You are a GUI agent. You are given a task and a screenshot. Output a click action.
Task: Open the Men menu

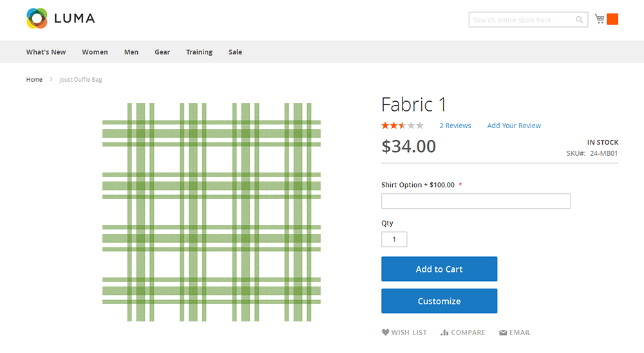(131, 52)
